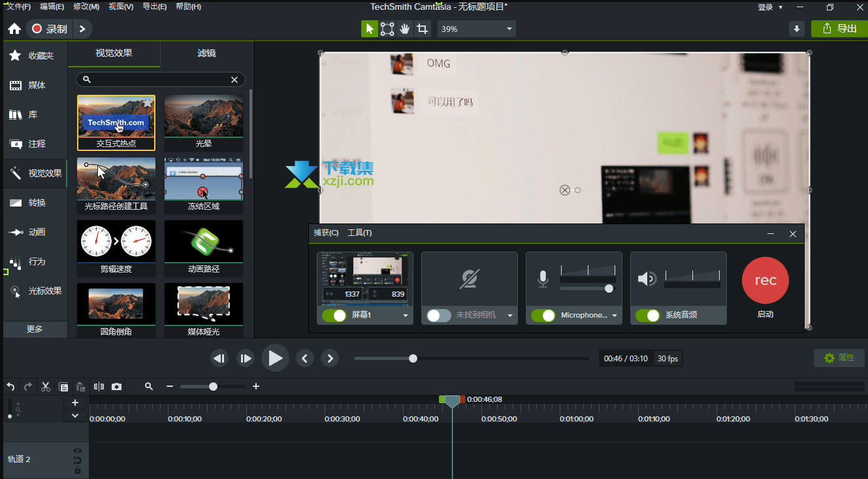Capture a frame snapshot with camera icon
Image resolution: width=868 pixels, height=479 pixels.
click(116, 387)
